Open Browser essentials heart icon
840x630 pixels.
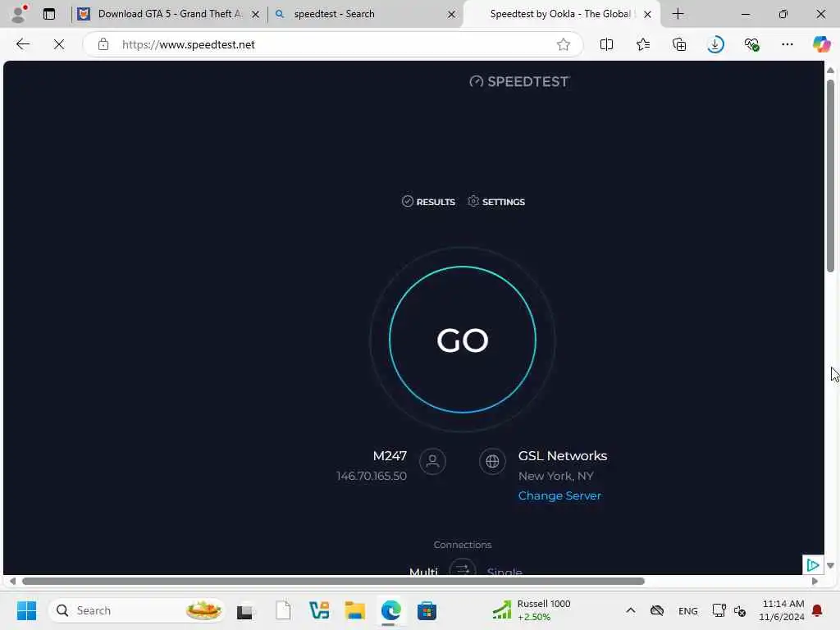click(751, 44)
